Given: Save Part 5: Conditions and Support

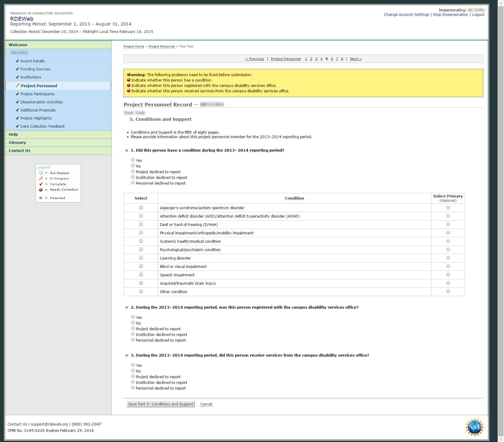Looking at the screenshot, I should [160, 404].
